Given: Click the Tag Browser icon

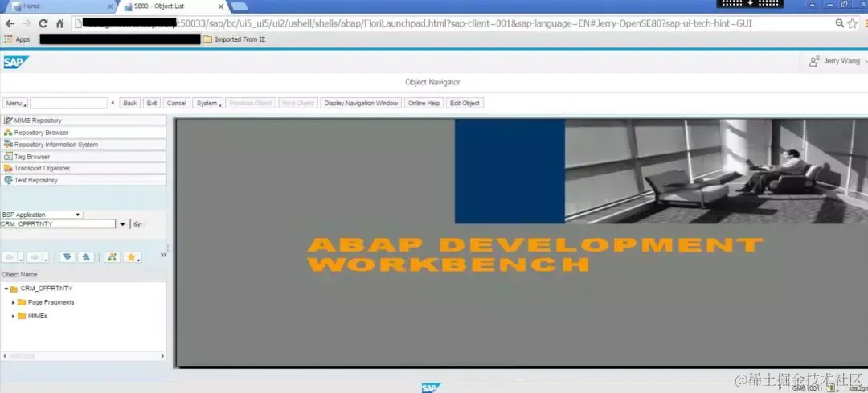Looking at the screenshot, I should [8, 157].
